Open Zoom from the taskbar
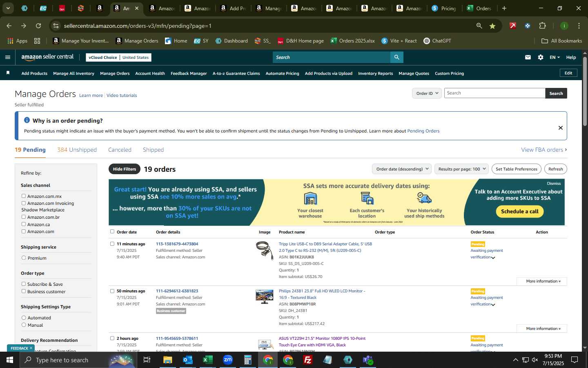This screenshot has height=368, width=588. (x=228, y=360)
